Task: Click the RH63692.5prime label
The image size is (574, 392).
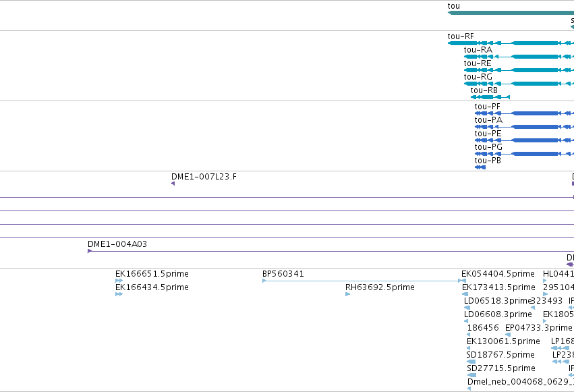Action: [380, 287]
